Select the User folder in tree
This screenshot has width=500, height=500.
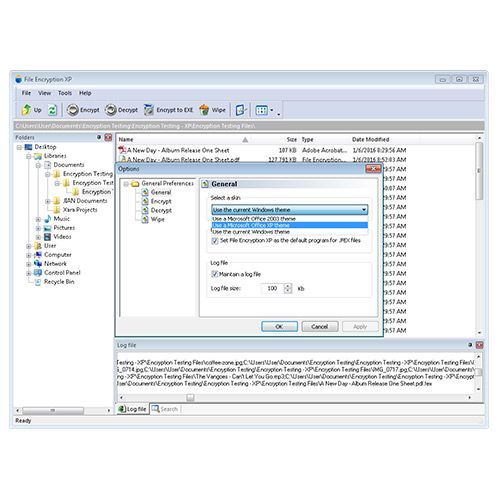(50, 246)
